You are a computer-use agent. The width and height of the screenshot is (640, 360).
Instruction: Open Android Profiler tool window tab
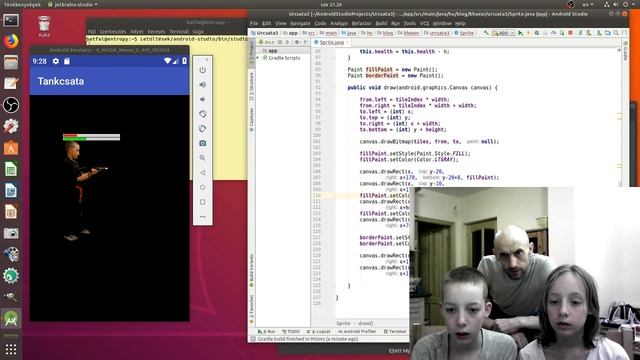(357, 331)
